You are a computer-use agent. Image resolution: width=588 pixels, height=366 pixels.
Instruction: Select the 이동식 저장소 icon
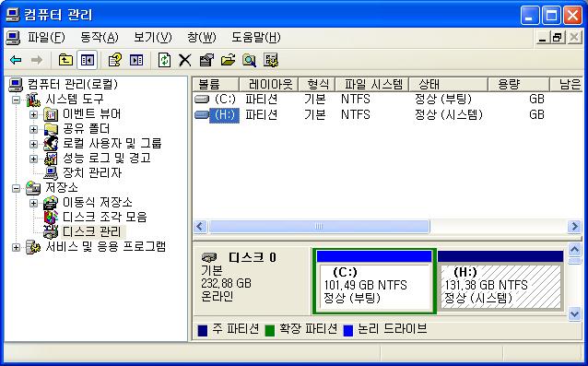[51, 203]
